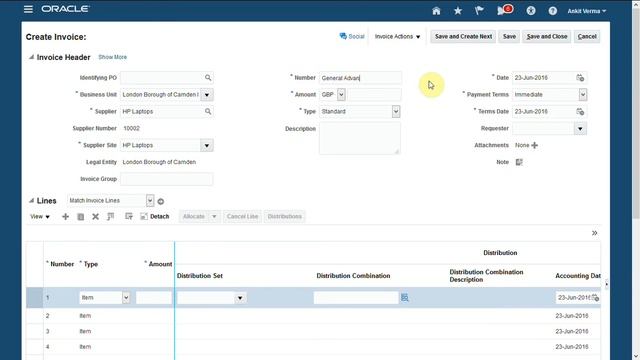Click the freeze column icon in the Lines toolbar
640x360 pixels.
click(111, 216)
